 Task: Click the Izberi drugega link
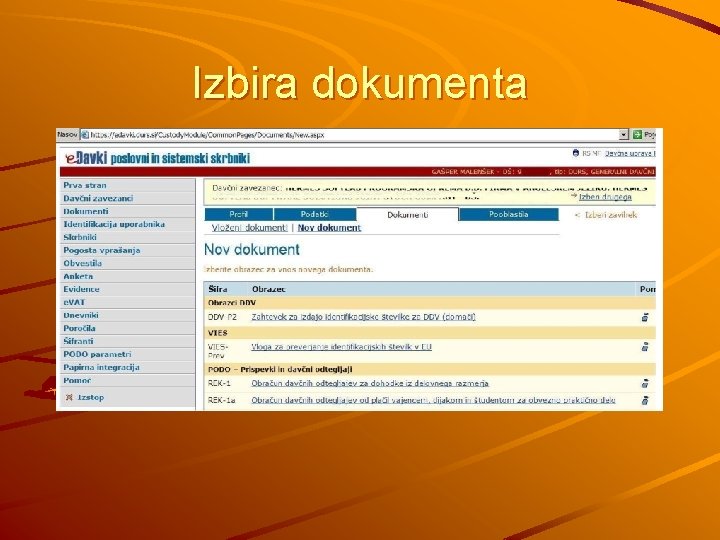605,197
